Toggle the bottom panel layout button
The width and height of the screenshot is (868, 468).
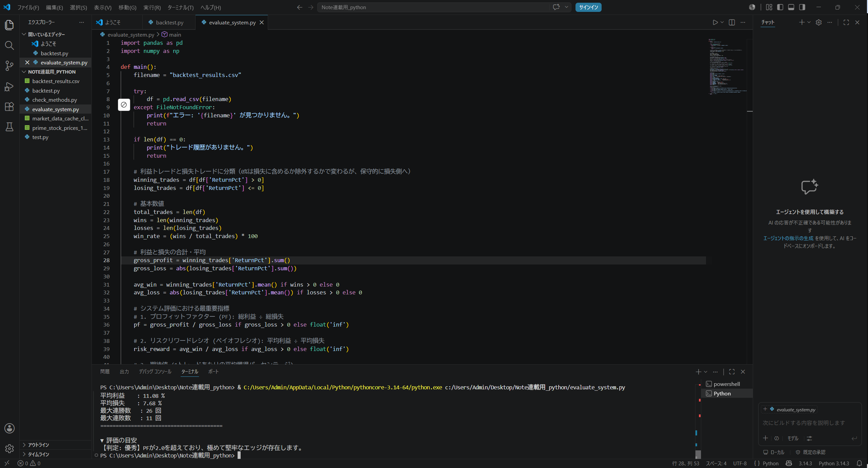click(x=791, y=7)
